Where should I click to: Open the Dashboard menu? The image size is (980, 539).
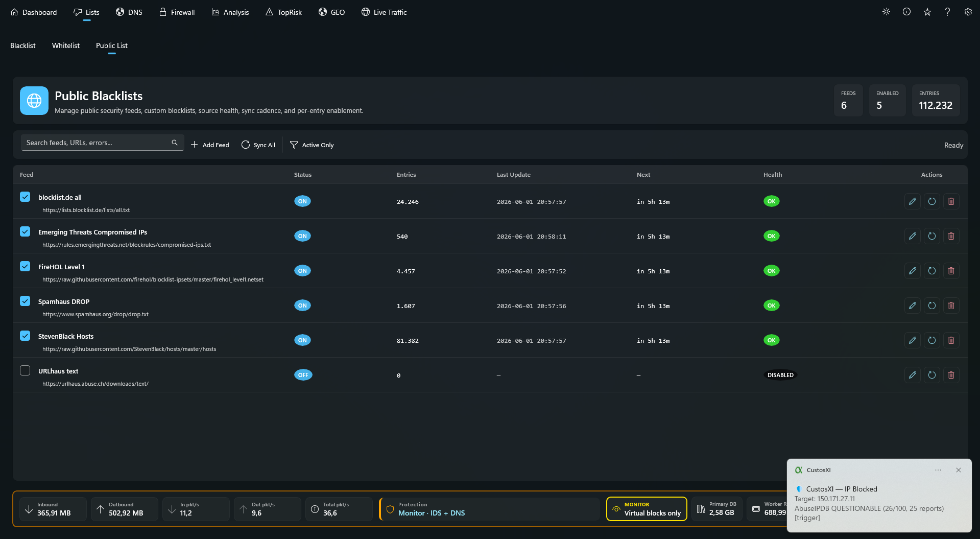[34, 12]
